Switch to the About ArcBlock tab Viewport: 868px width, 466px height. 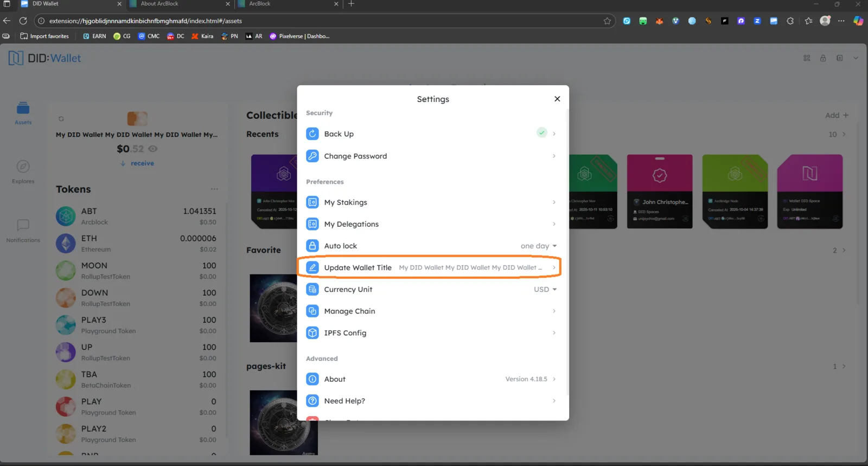(179, 4)
